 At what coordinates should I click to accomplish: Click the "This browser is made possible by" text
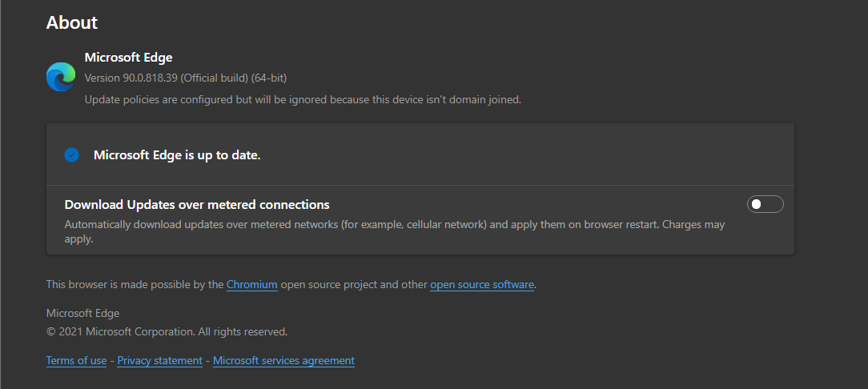tap(135, 284)
